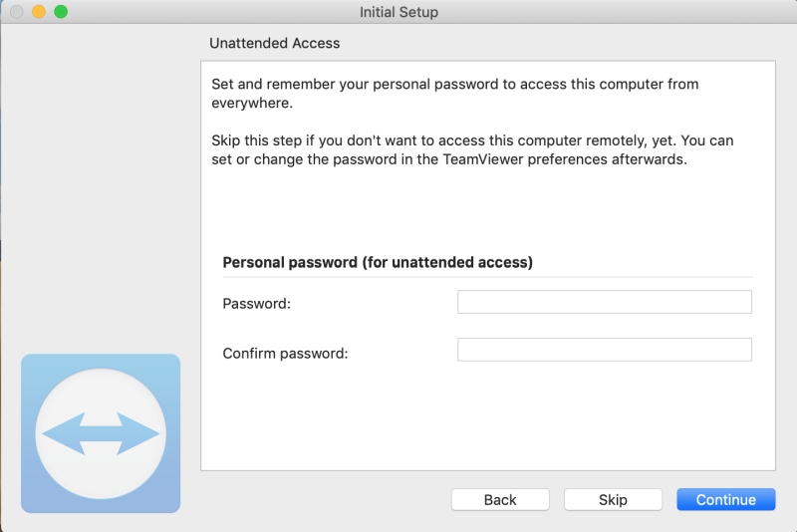The width and height of the screenshot is (797, 532).
Task: Click the "Password:" field label
Action: 257,303
